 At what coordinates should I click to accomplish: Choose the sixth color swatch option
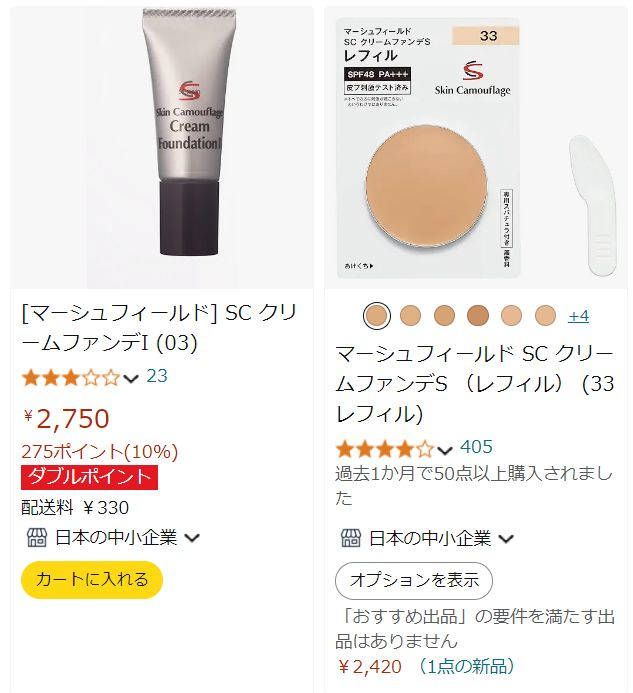pos(545,316)
